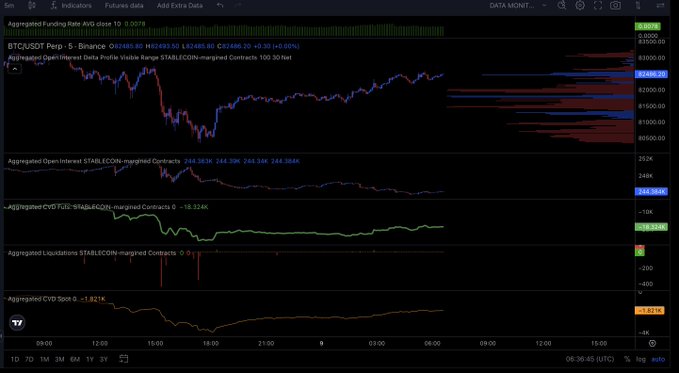Image resolution: width=679 pixels, height=373 pixels.
Task: Click the double-arrow icon at toolbar end
Action: pyautogui.click(x=660, y=6)
